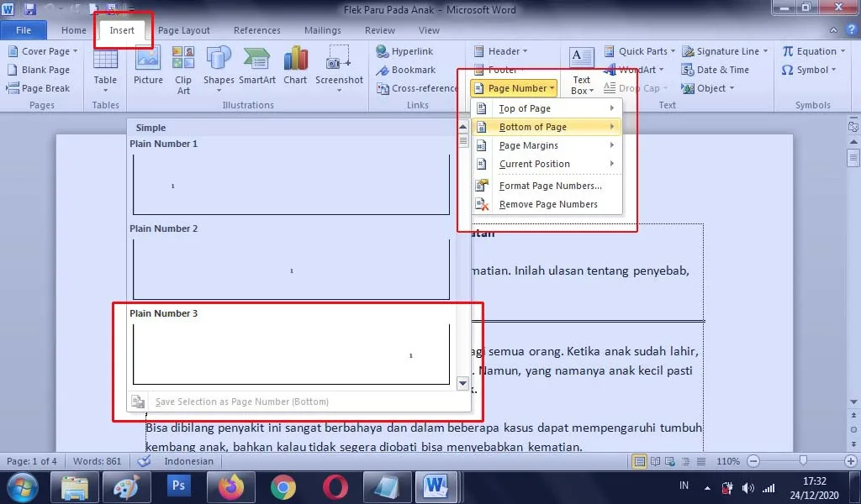Choose Plain Number 1 footer style

291,177
